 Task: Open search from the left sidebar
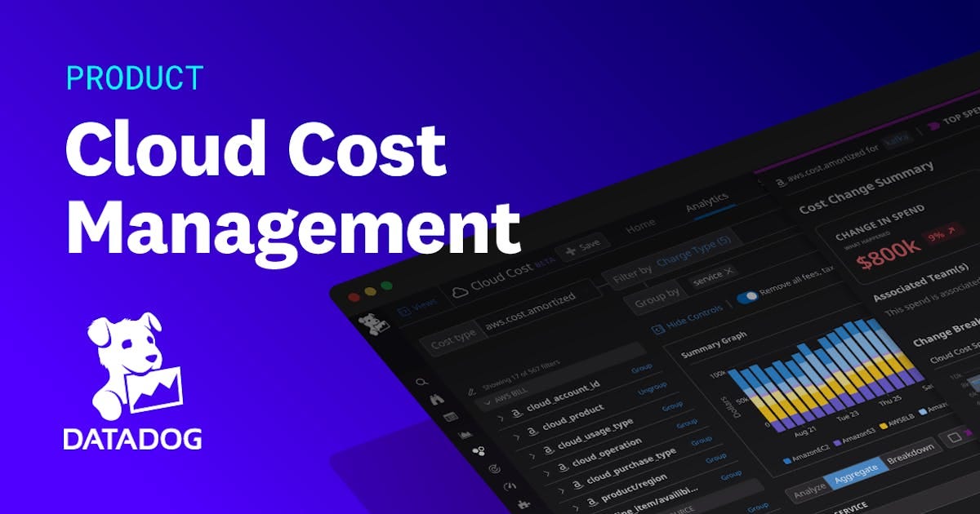pyautogui.click(x=422, y=382)
